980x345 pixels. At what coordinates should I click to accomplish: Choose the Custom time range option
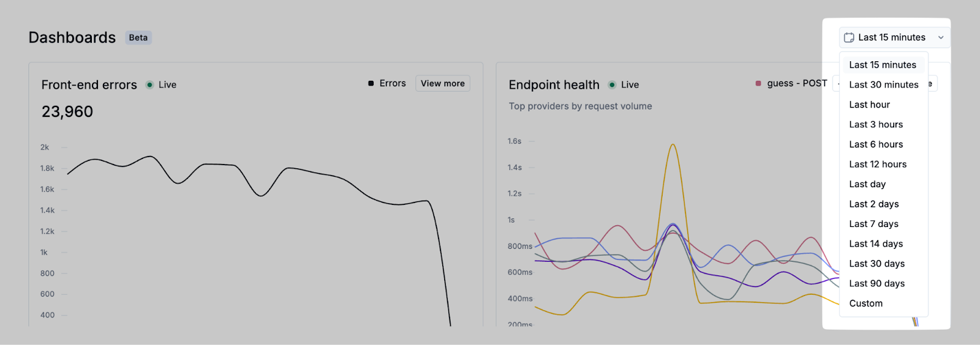(x=865, y=303)
